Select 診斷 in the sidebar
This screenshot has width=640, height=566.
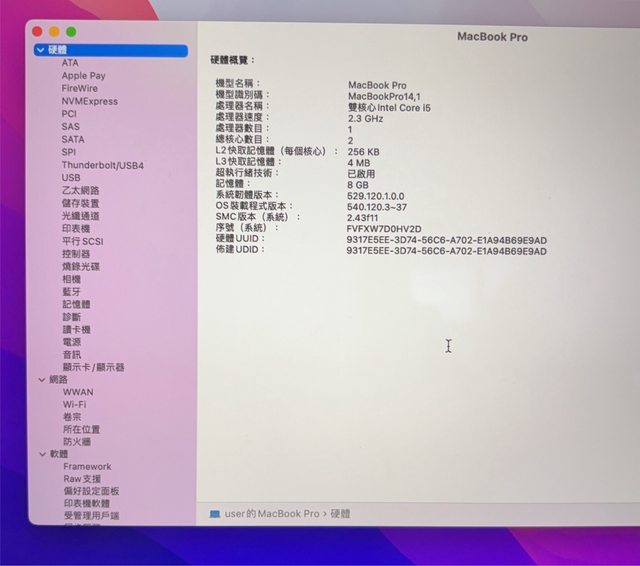click(72, 317)
